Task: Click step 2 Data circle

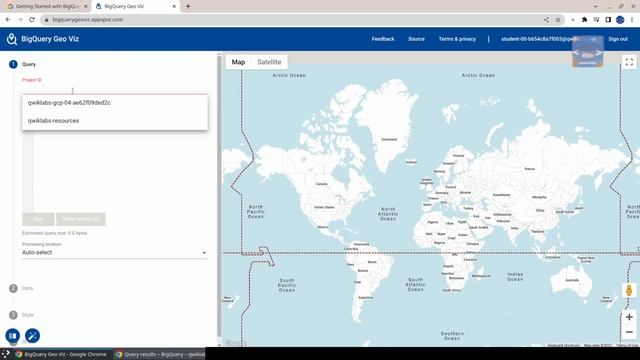Action: coord(13,288)
